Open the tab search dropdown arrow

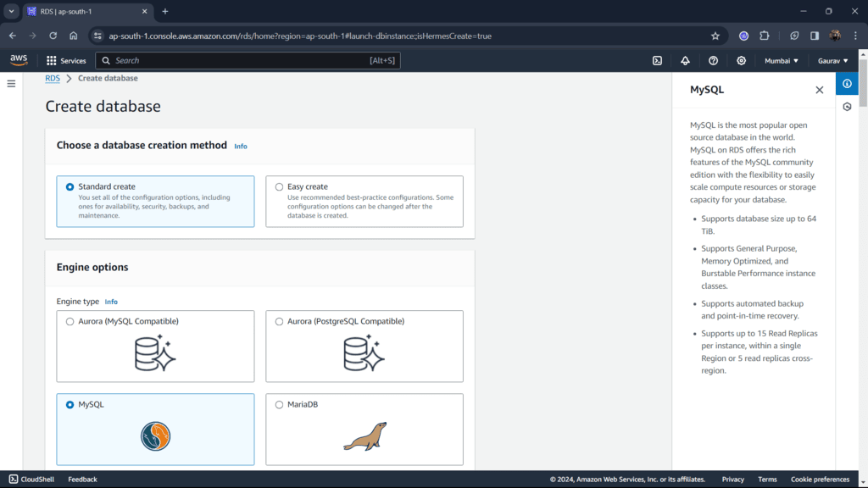pos(11,11)
